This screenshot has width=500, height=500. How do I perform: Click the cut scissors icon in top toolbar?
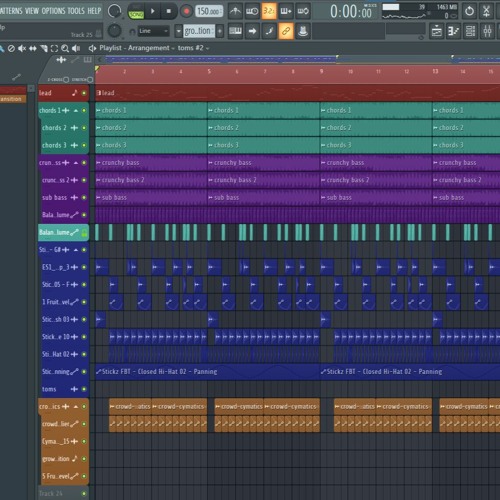(486, 12)
